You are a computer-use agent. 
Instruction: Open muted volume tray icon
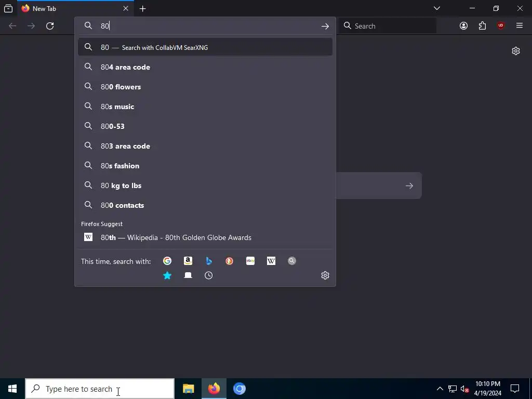[464, 389]
